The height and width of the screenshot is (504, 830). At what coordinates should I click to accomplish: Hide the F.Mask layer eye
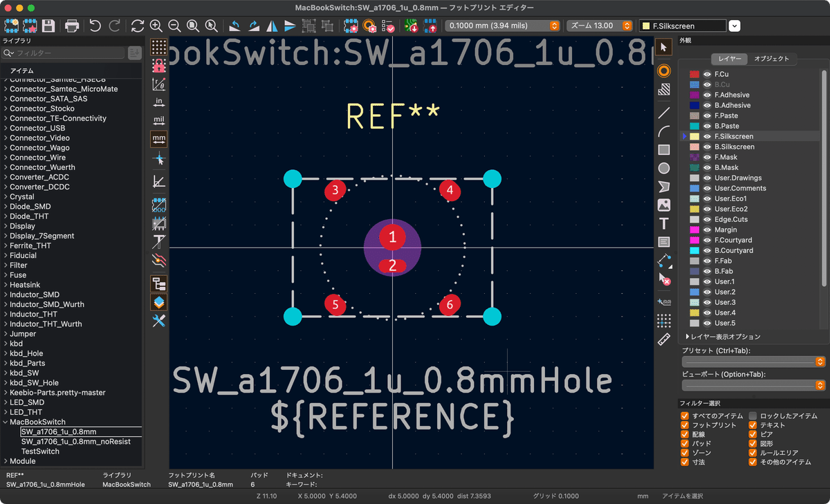pos(708,157)
